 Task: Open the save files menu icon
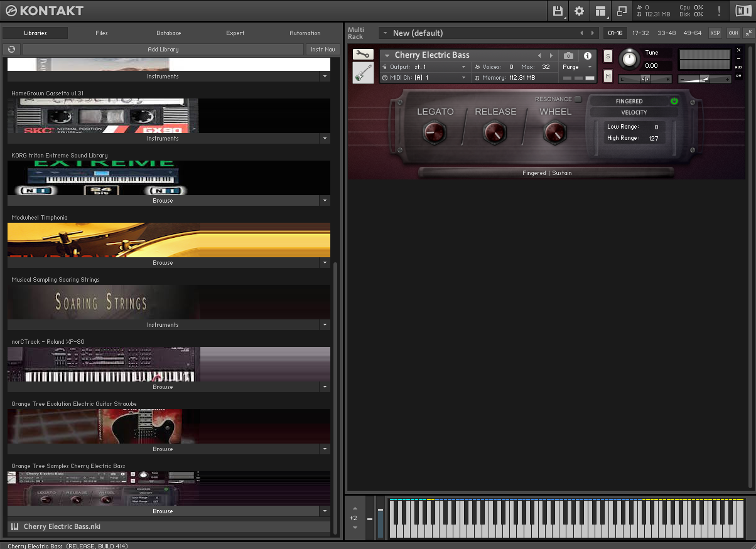558,11
